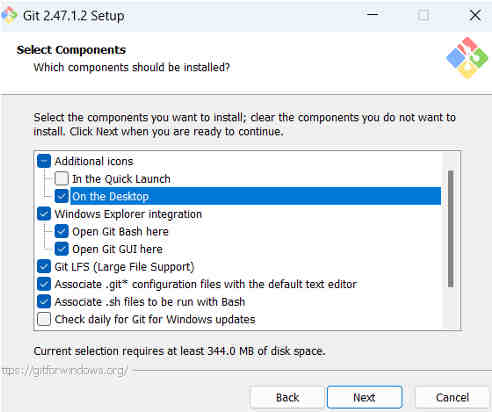The height and width of the screenshot is (412, 492).
Task: Click the component list vertical scrollbar
Action: click(451, 229)
